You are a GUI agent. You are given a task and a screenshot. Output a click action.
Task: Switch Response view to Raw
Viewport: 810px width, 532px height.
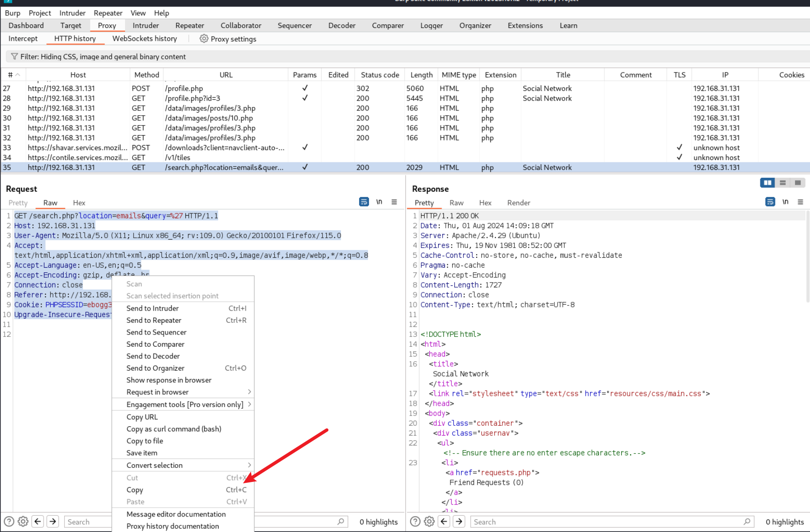(457, 203)
